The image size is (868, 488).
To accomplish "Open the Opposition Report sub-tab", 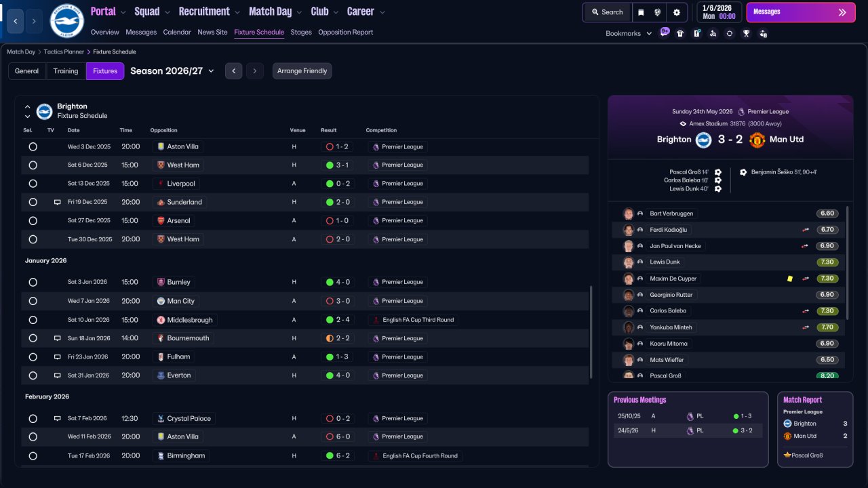I will 345,32.
